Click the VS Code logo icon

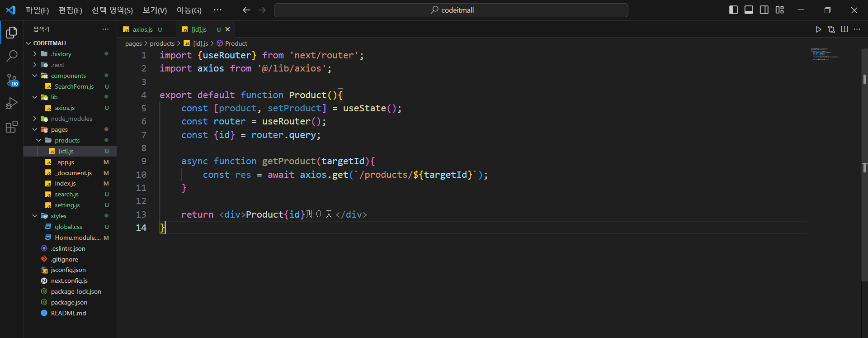[11, 10]
